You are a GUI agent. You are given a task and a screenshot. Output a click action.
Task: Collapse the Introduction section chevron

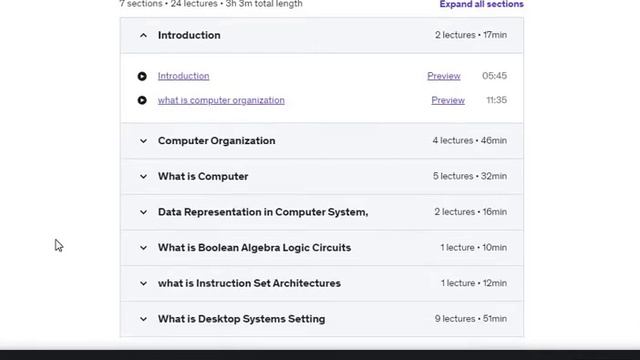point(143,36)
